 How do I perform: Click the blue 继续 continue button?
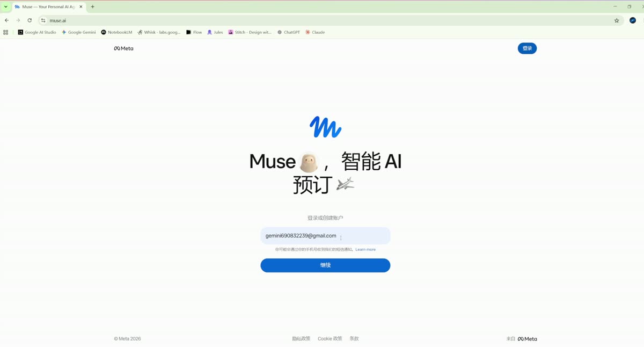[325, 265]
